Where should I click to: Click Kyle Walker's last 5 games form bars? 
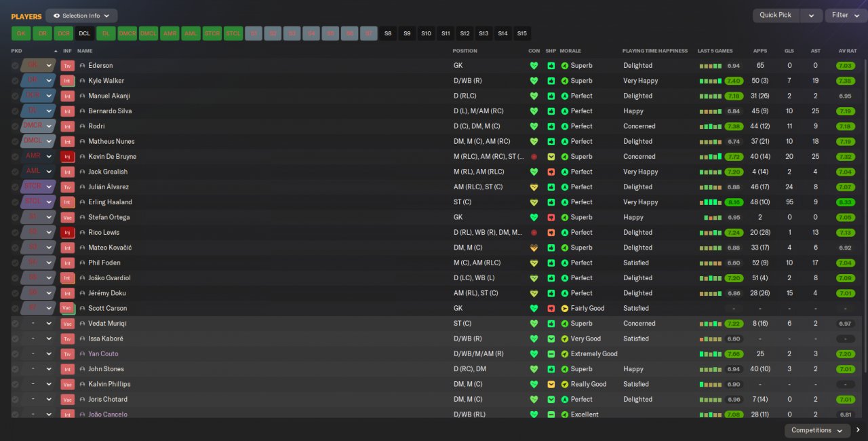point(709,81)
